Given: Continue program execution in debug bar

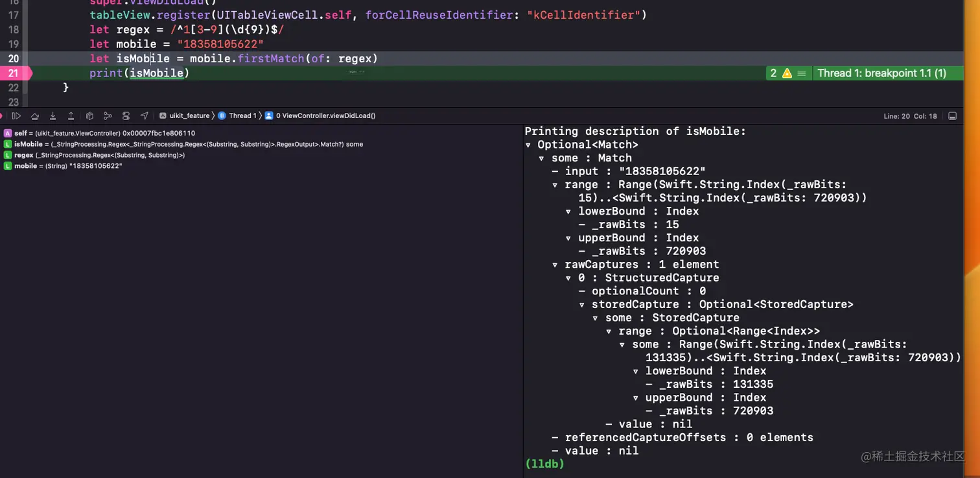Looking at the screenshot, I should (x=16, y=116).
